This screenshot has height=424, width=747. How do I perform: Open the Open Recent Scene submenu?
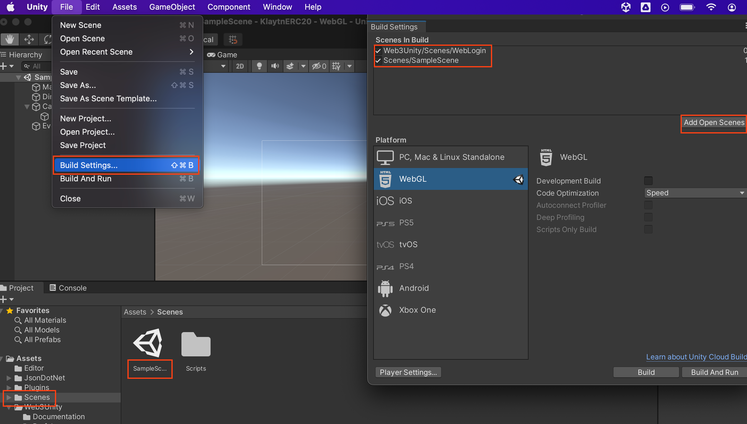point(127,52)
